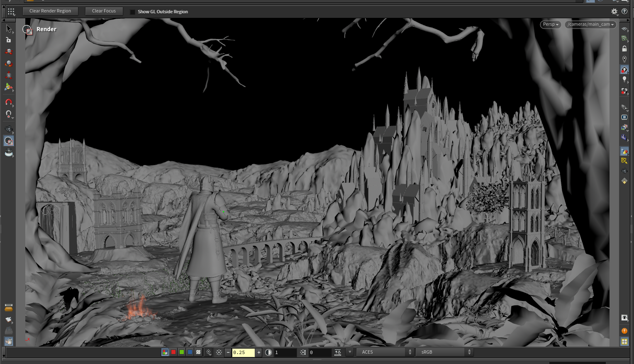Show only the red color channel

[173, 352]
